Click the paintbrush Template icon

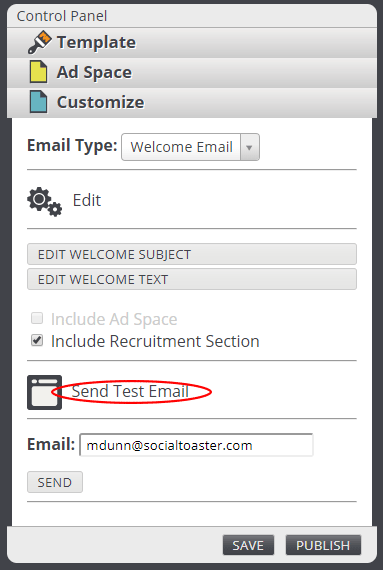tap(40, 42)
